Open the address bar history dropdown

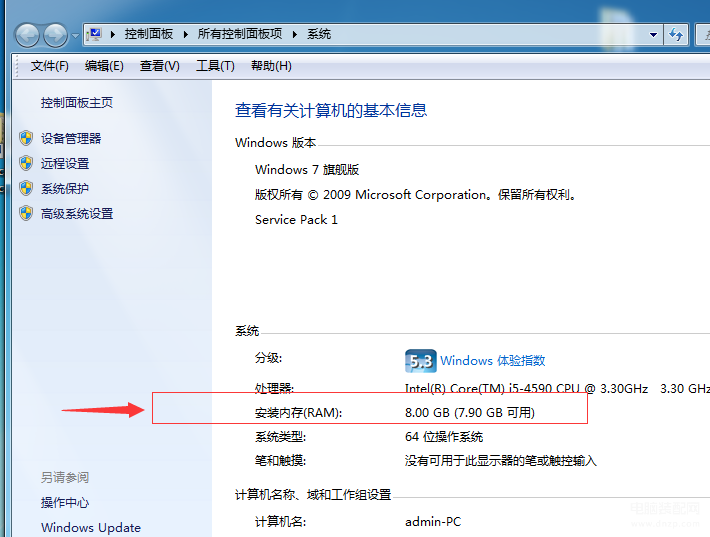[x=653, y=34]
